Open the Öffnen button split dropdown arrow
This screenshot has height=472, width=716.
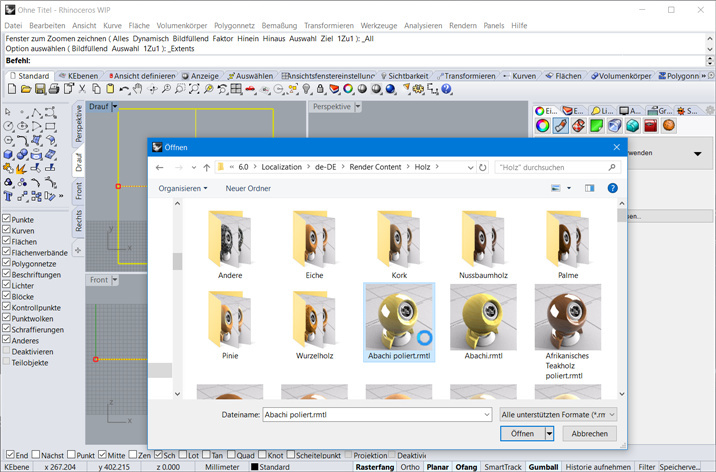click(549, 434)
